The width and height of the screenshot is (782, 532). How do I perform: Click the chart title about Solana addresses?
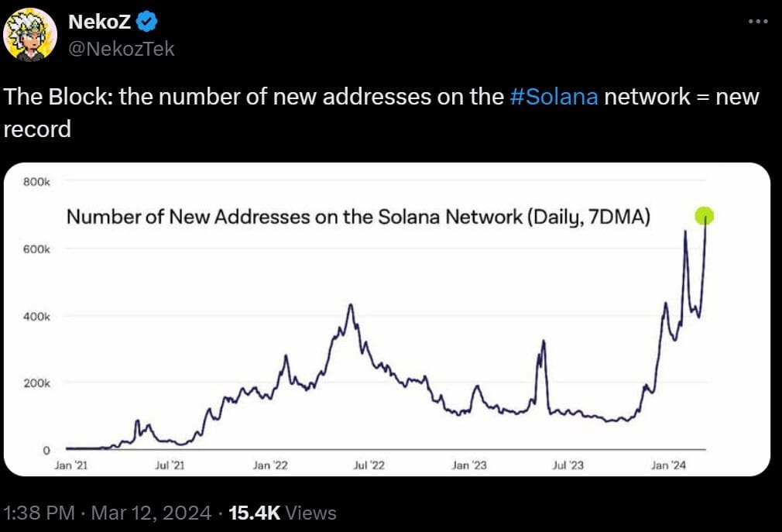point(358,217)
